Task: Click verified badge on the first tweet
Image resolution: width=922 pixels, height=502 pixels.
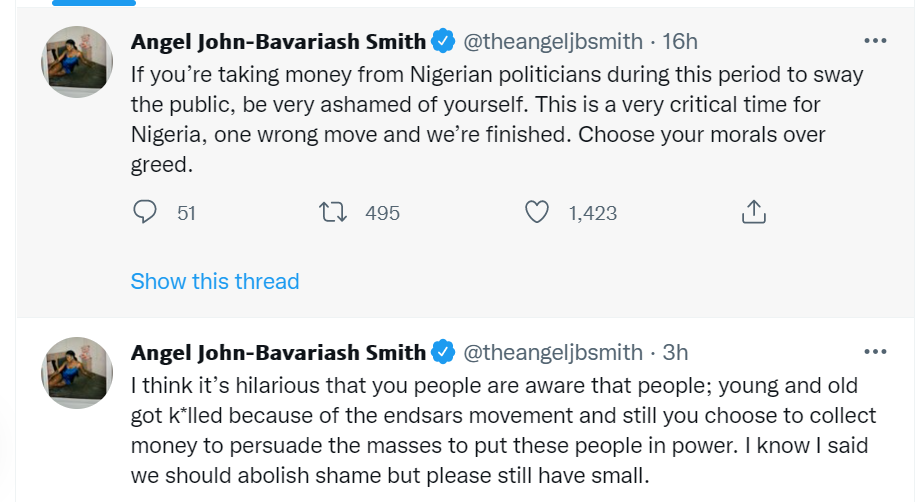Action: point(443,42)
